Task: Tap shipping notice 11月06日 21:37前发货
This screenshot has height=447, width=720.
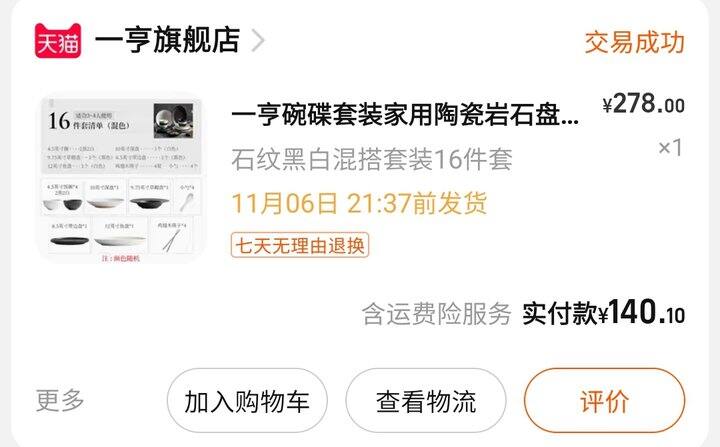Action: [x=359, y=203]
